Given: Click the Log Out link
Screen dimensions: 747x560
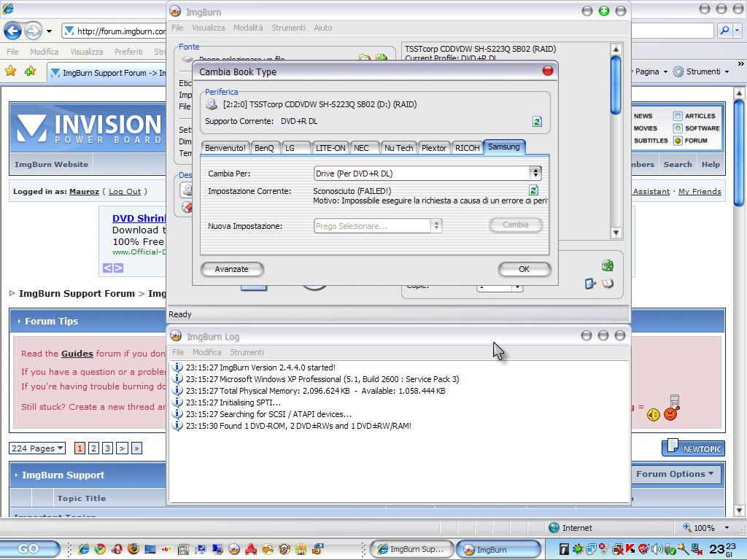Looking at the screenshot, I should [x=125, y=192].
